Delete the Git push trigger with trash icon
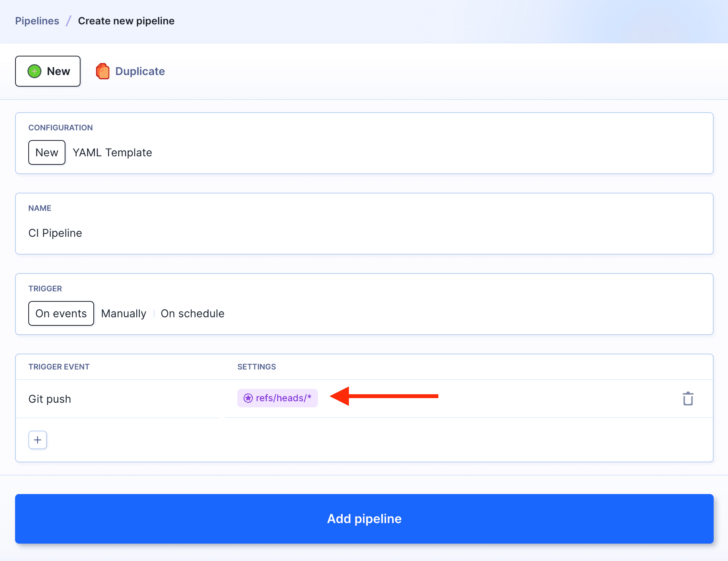This screenshot has height=561, width=728. (688, 399)
